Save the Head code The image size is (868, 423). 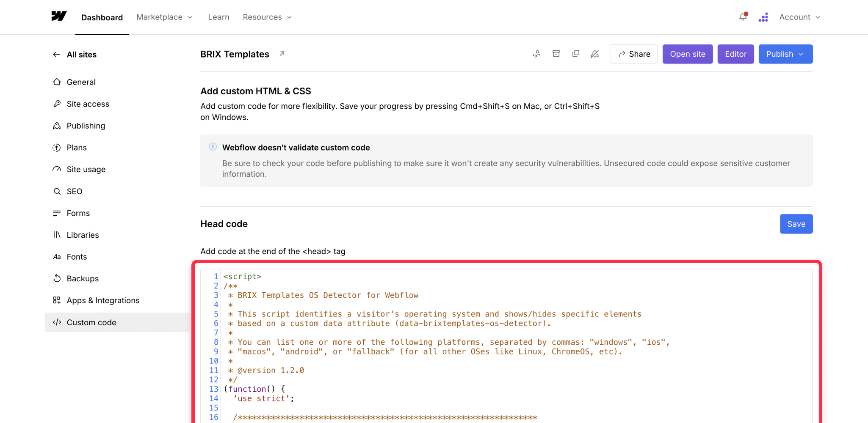point(796,224)
